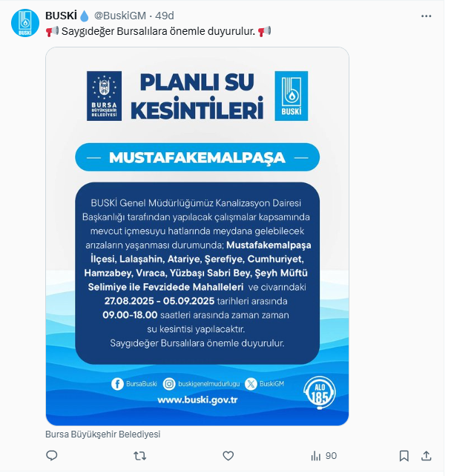Click the Instagram buskigenelmudurlugu icon

coord(169,384)
